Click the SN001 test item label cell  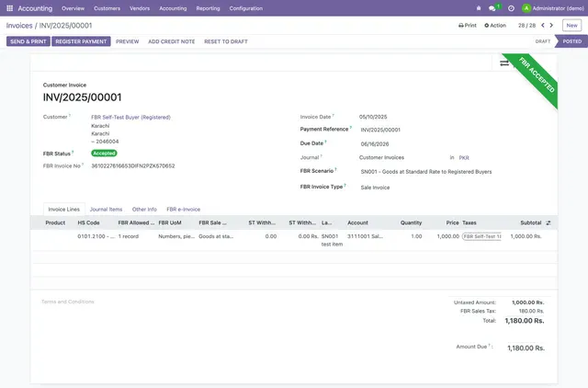coord(332,240)
